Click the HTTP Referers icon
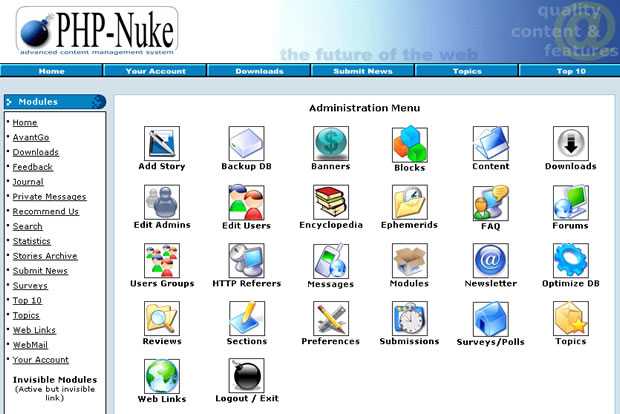The width and height of the screenshot is (620, 414). [x=246, y=260]
